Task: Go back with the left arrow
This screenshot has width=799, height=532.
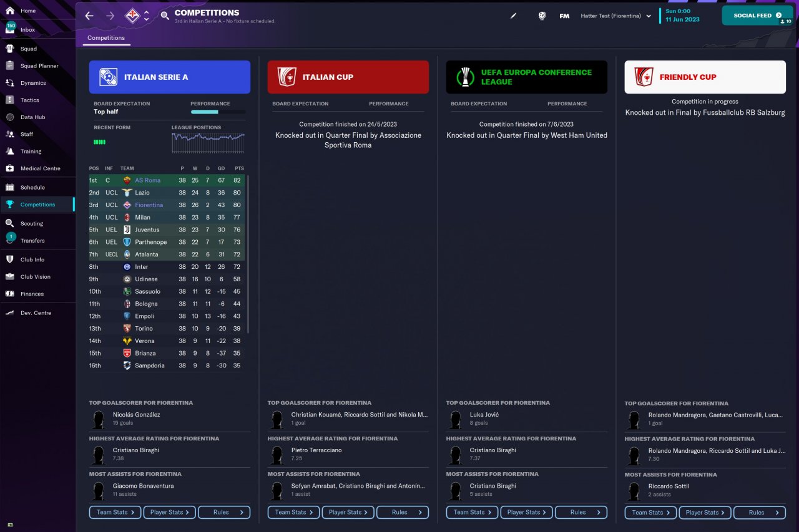Action: 89,16
